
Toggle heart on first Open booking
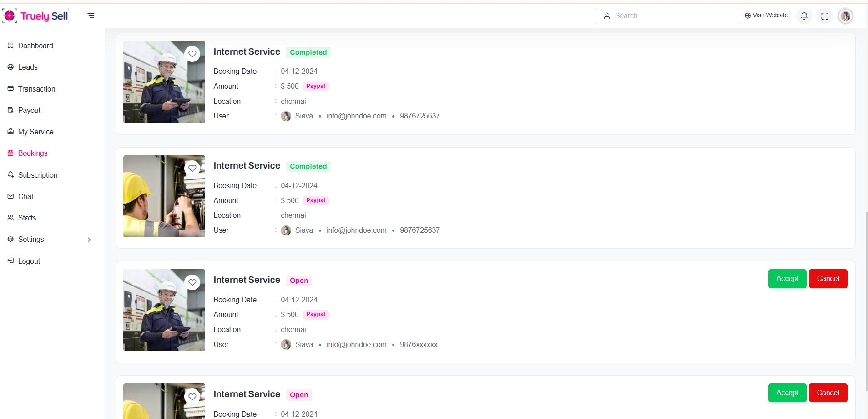tap(192, 282)
